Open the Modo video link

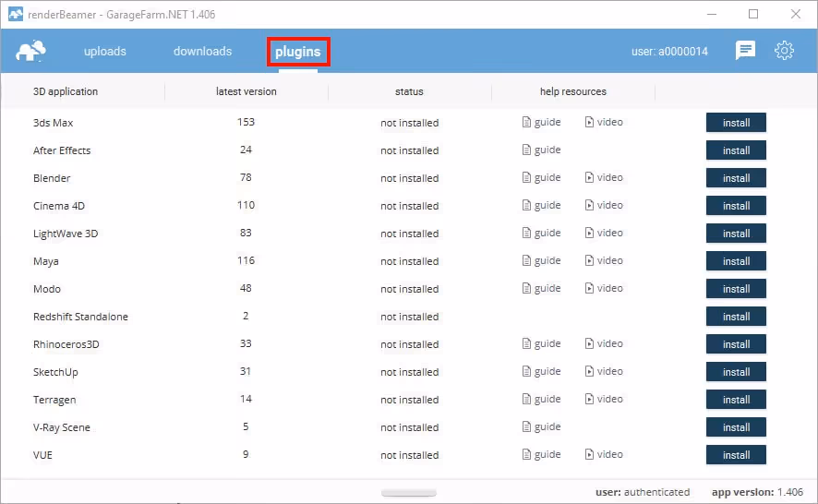(604, 288)
